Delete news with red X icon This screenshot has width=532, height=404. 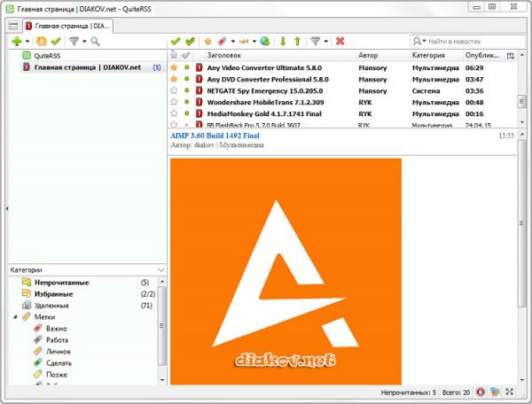pyautogui.click(x=340, y=42)
